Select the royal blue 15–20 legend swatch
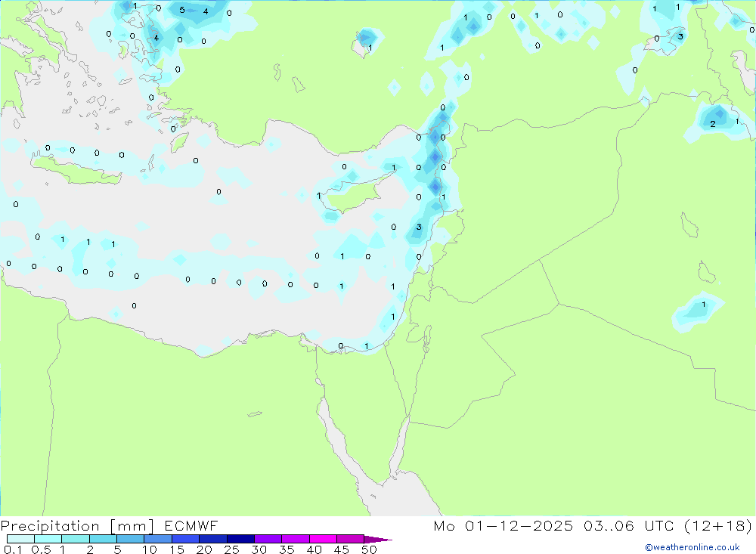Viewport: 756px width, 554px height. click(x=185, y=539)
